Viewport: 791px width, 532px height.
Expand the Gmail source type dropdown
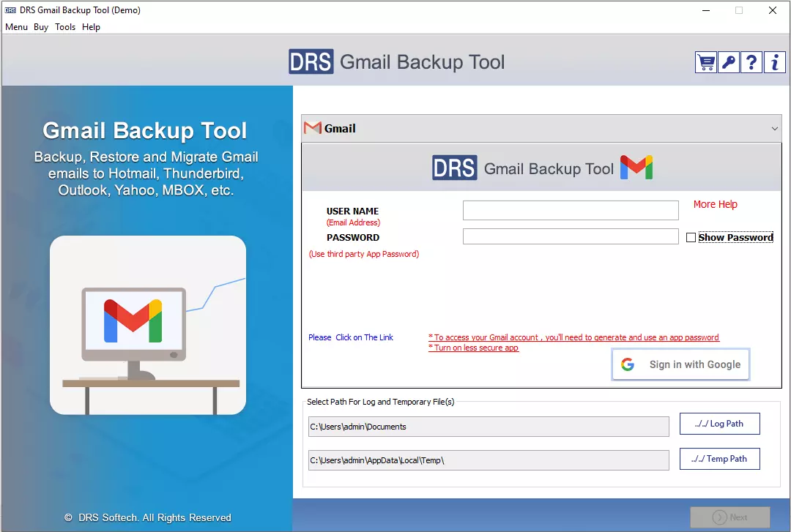click(774, 127)
